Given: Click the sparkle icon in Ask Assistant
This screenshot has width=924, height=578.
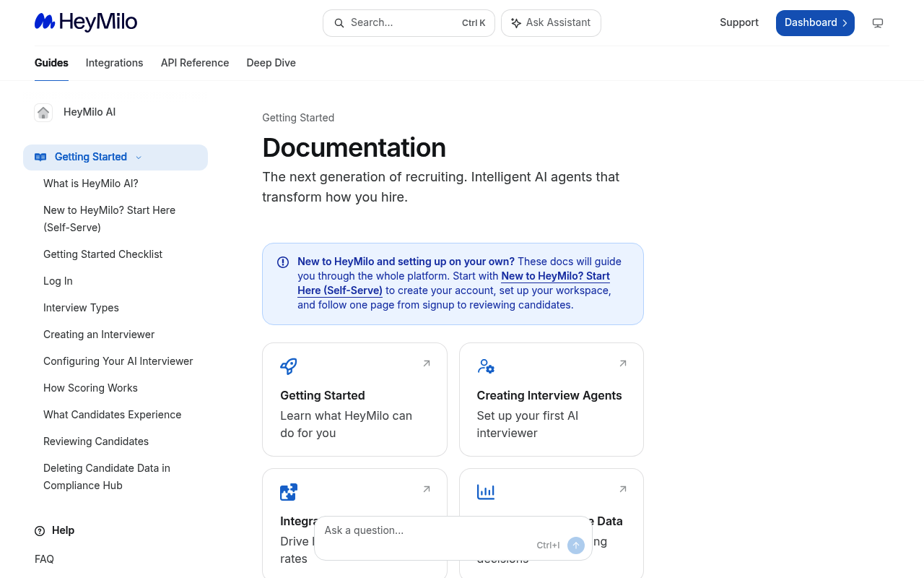Looking at the screenshot, I should [516, 23].
